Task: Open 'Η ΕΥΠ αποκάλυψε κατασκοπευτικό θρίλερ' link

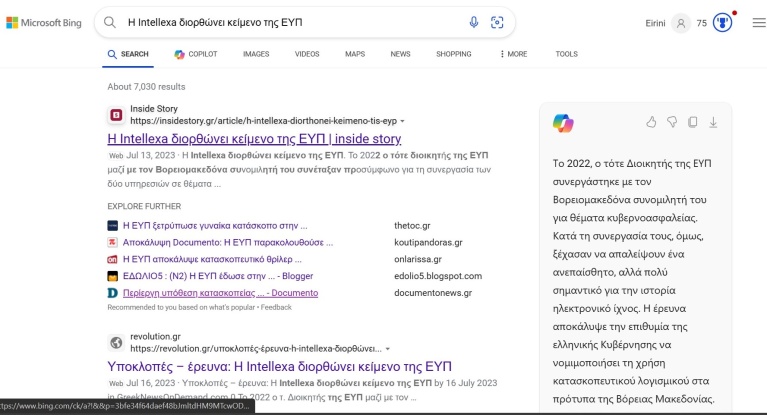Action: coord(212,259)
